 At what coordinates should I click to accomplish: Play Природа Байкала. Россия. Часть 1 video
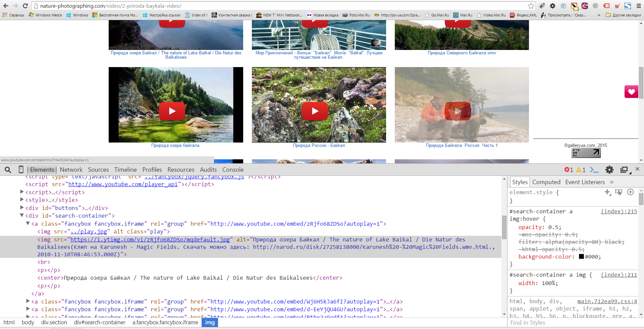point(462,105)
